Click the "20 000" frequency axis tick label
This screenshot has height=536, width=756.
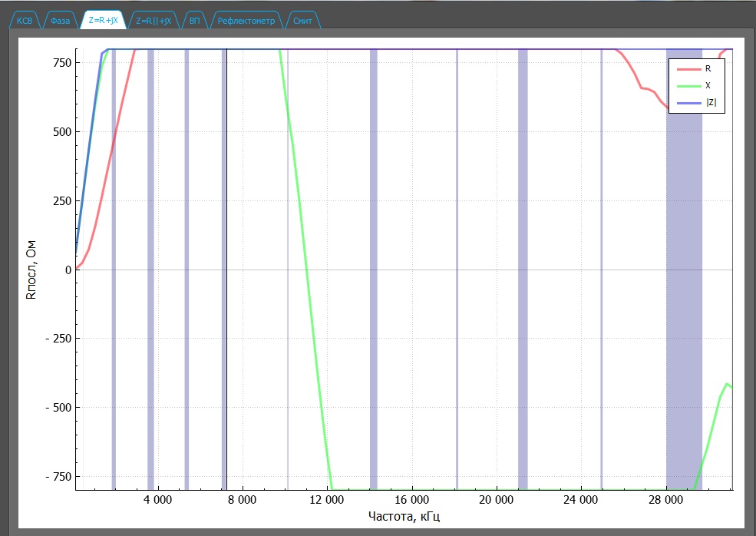497,499
